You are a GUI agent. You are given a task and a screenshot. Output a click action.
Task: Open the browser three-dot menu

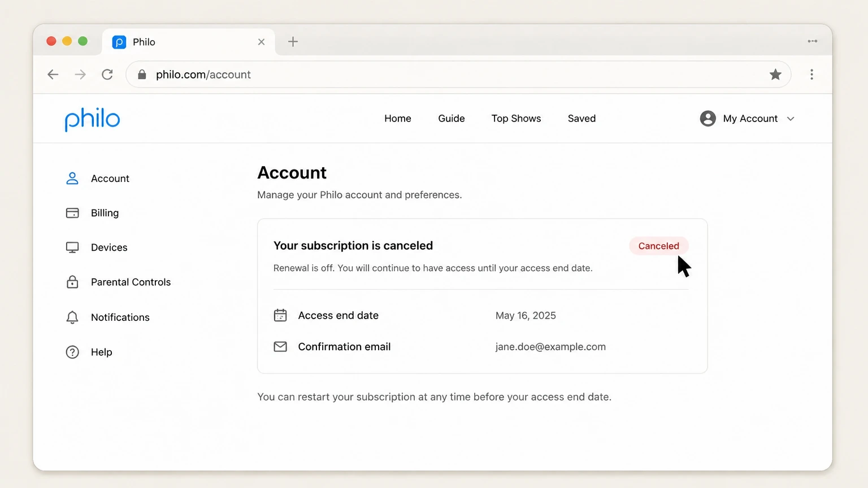(x=811, y=75)
